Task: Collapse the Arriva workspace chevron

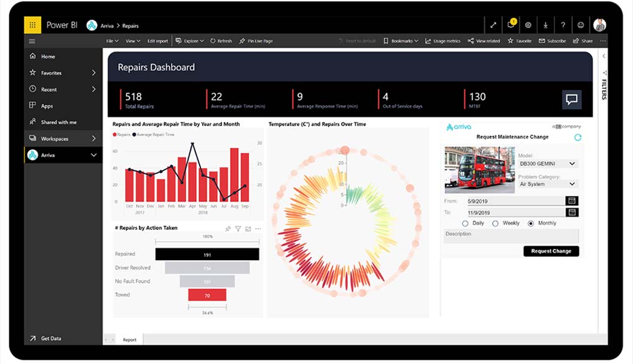Action: (x=93, y=155)
